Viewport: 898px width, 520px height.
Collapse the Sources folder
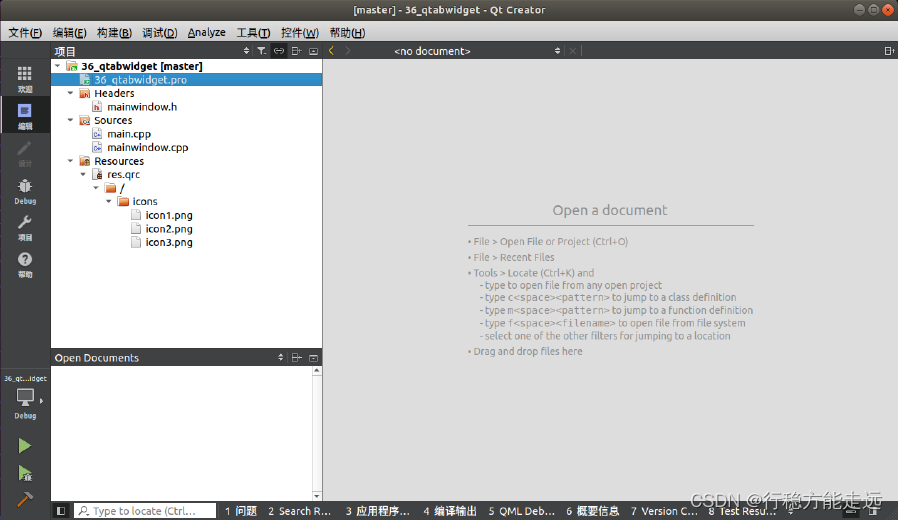[70, 120]
